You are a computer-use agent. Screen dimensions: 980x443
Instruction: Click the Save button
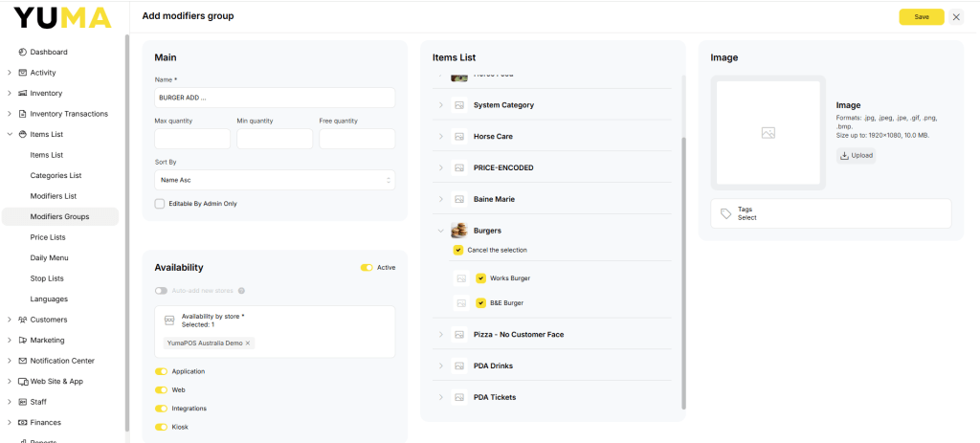[x=922, y=17]
